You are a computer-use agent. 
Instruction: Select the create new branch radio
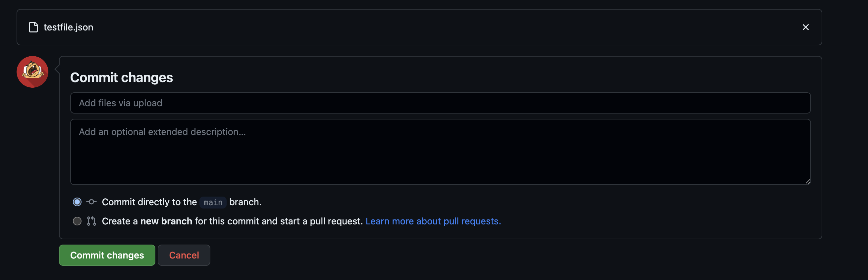[77, 221]
